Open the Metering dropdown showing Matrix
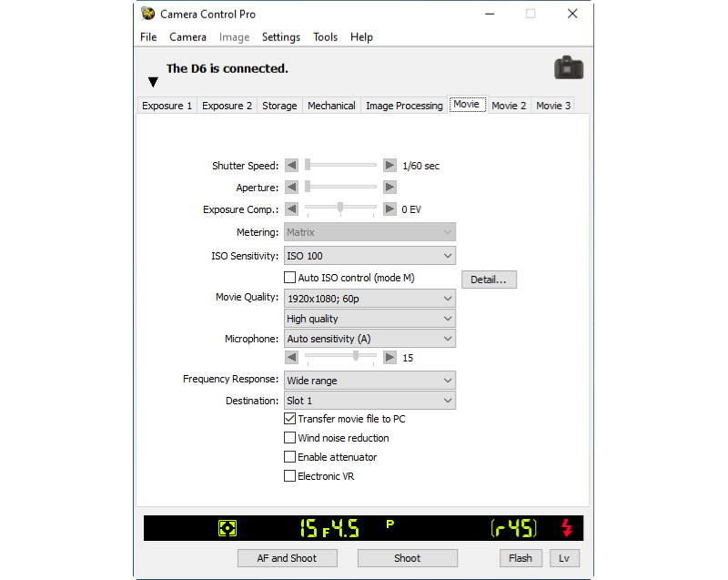Screen dimensions: 728x580 point(369,231)
